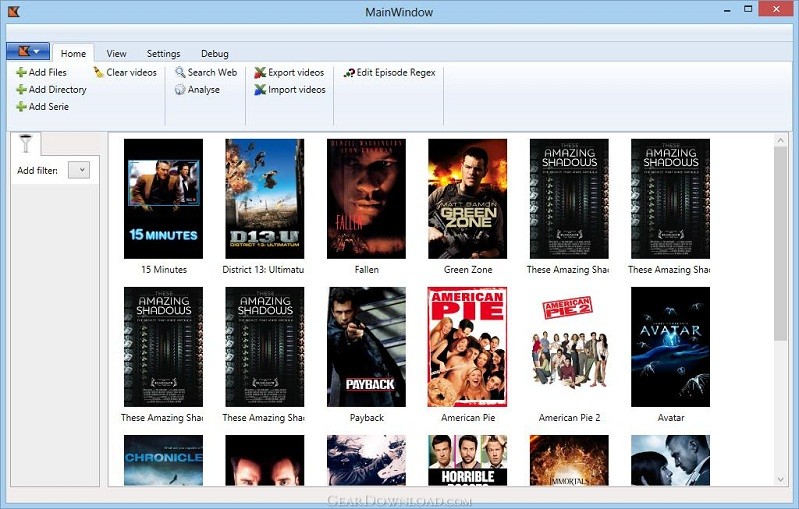Select the Avatar movie poster
Screen dimensions: 799x509
click(670, 347)
